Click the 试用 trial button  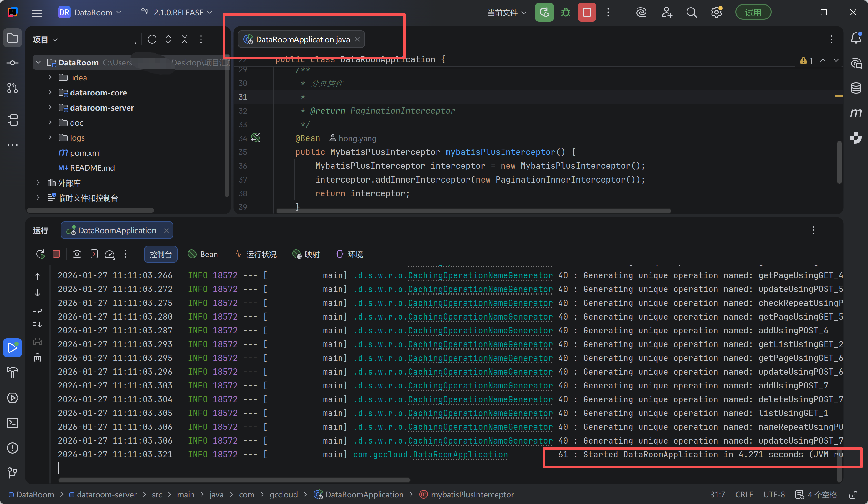[x=753, y=13]
